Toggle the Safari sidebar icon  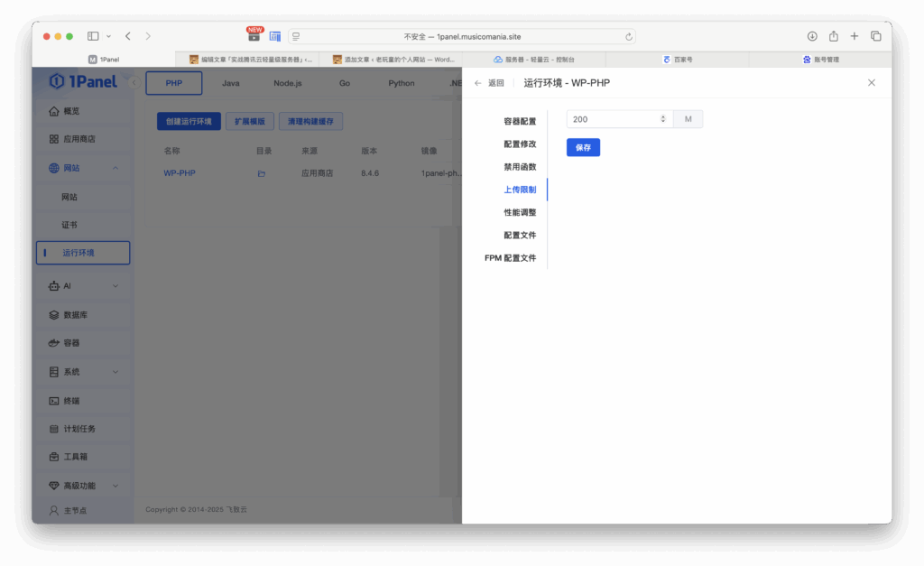point(93,36)
